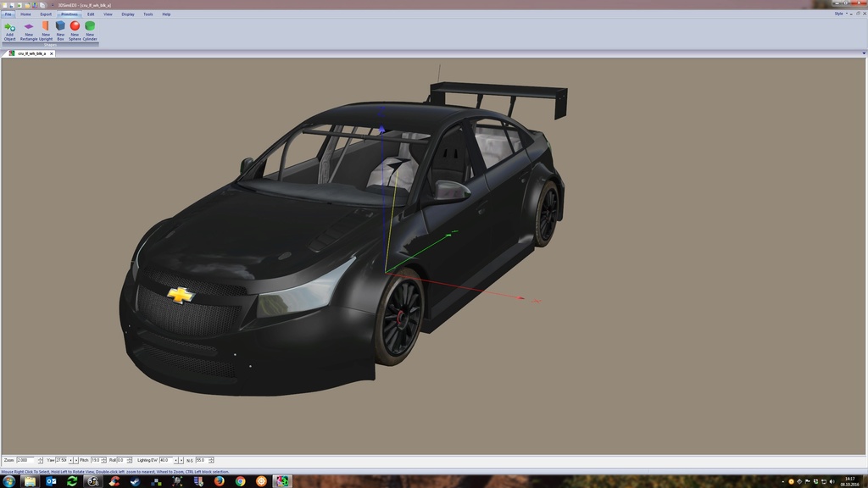Viewport: 868px width, 488px height.
Task: Switch to the Home ribbon tab
Action: coord(25,14)
